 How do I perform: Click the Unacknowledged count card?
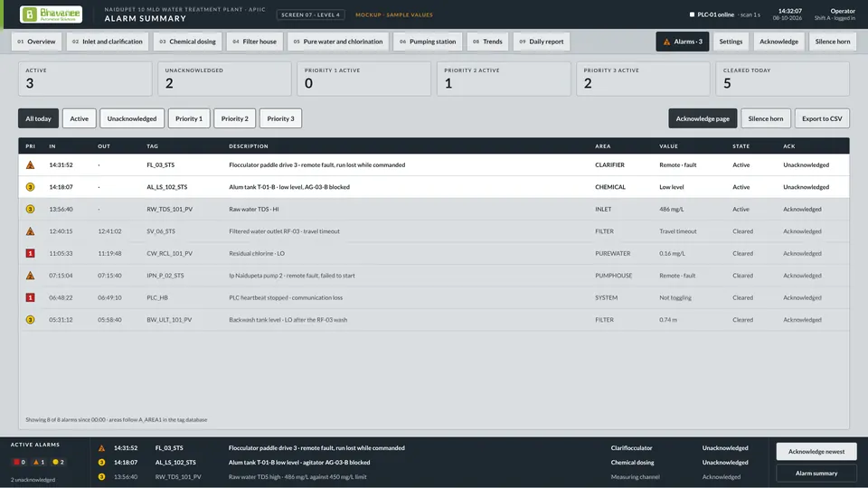(x=225, y=79)
